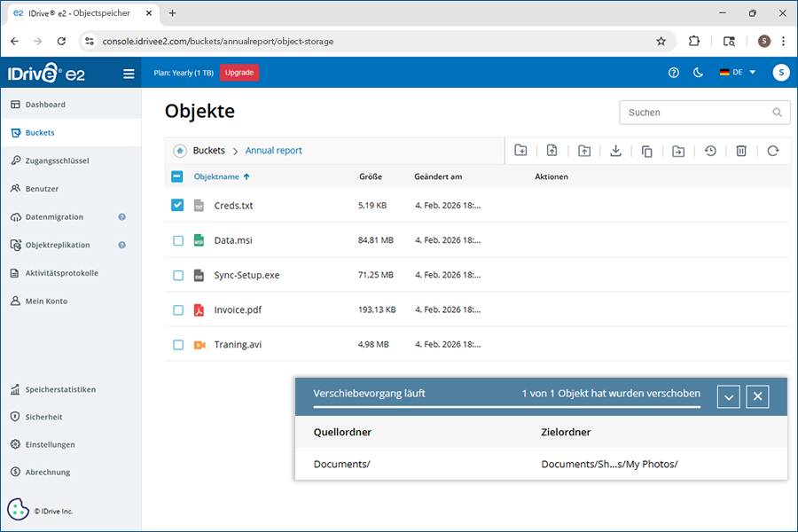Viewport: 798px width, 532px height.
Task: Open version history via clock icon
Action: pyautogui.click(x=710, y=151)
